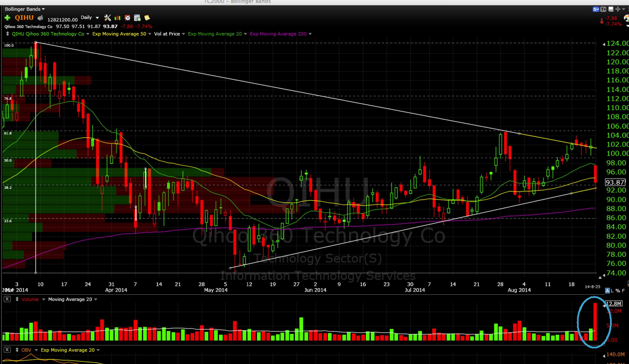The height and width of the screenshot is (364, 629).
Task: Close the Volume pane with X button
Action: coord(7,299)
